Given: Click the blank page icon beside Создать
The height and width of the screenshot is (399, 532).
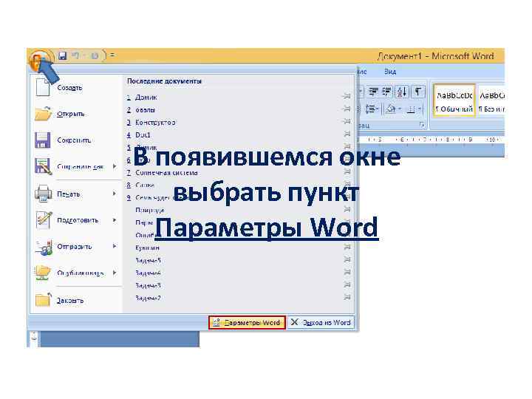Looking at the screenshot, I should click(x=43, y=87).
